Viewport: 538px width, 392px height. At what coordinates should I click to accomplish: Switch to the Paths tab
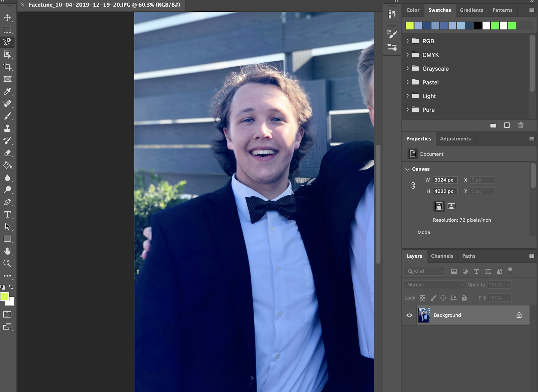[x=469, y=256]
